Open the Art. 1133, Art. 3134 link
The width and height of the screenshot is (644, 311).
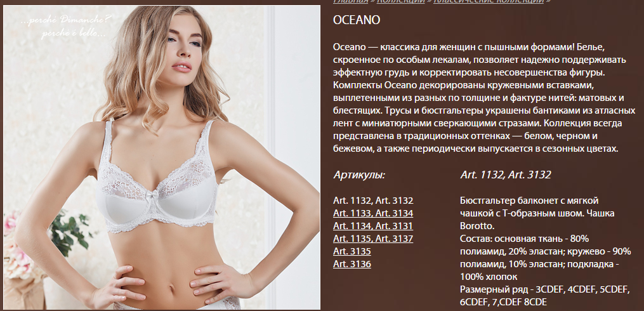point(373,213)
